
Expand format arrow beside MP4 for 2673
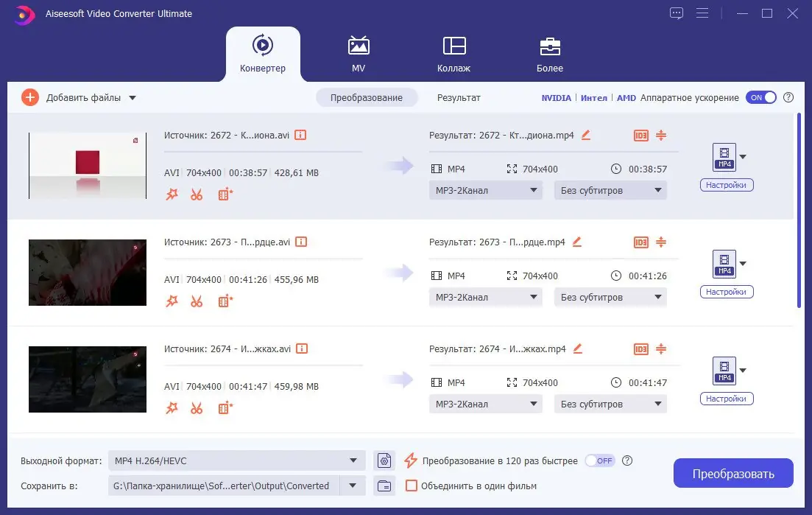point(743,263)
